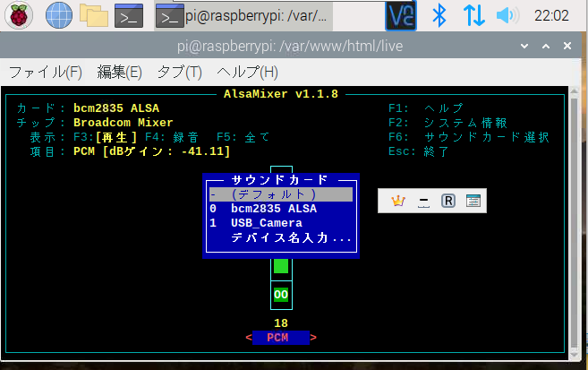588x370 pixels.
Task: Click the 22:02 clock
Action: pos(551,16)
